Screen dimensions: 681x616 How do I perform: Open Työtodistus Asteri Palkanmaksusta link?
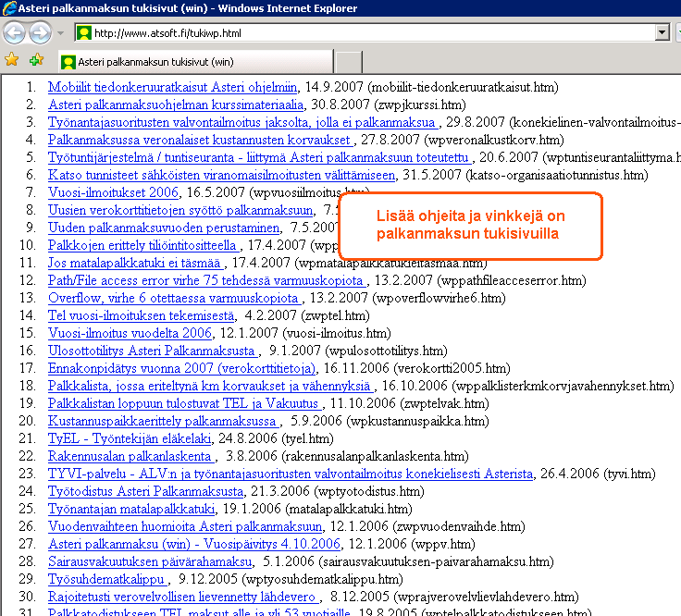coord(145,491)
